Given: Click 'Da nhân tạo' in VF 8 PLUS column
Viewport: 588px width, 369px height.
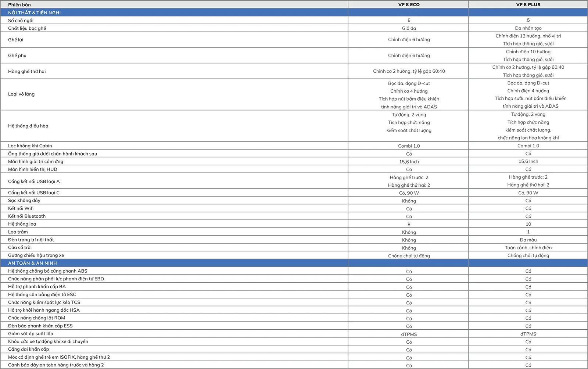Looking at the screenshot, I should pos(528,28).
